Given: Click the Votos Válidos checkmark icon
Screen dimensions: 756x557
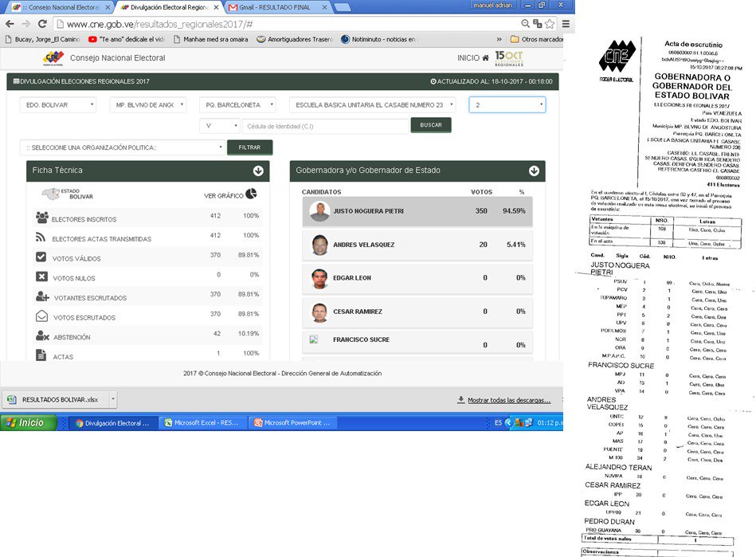Looking at the screenshot, I should pyautogui.click(x=41, y=257).
